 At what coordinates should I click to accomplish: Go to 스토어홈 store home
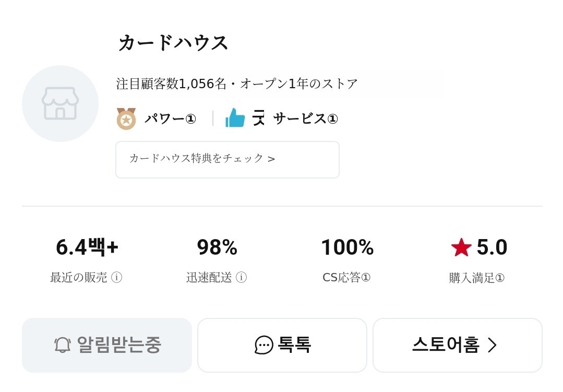tap(457, 345)
